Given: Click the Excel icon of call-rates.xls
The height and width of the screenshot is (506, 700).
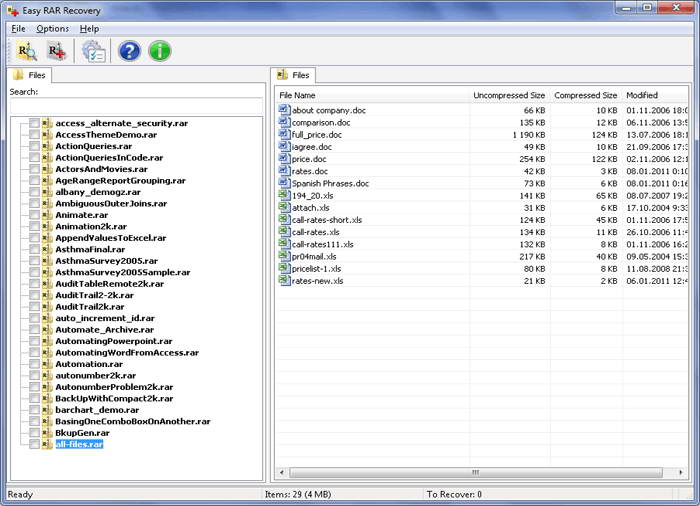Looking at the screenshot, I should (284, 231).
